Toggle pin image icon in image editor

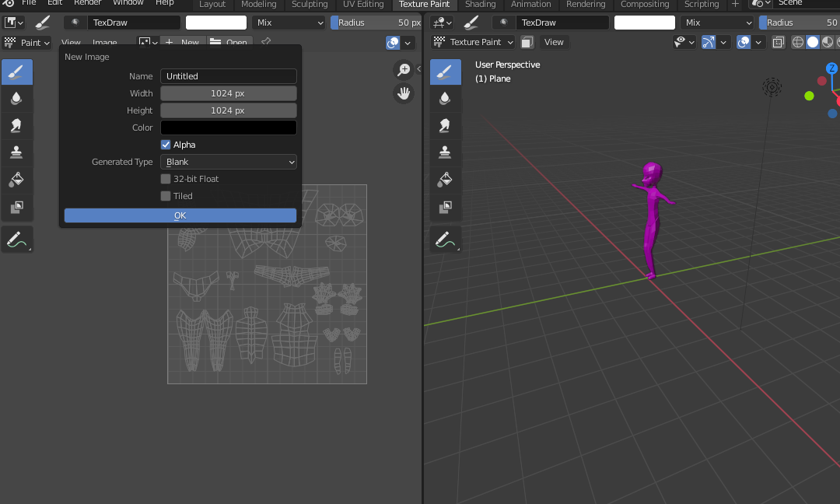tap(266, 42)
